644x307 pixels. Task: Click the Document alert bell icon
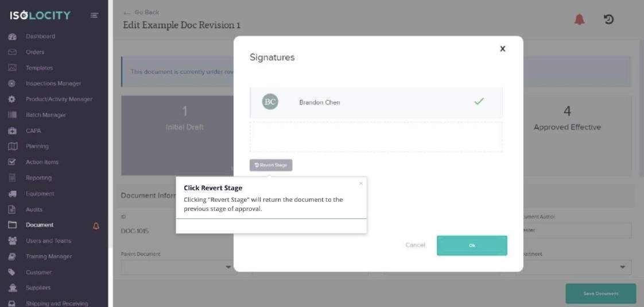96,225
